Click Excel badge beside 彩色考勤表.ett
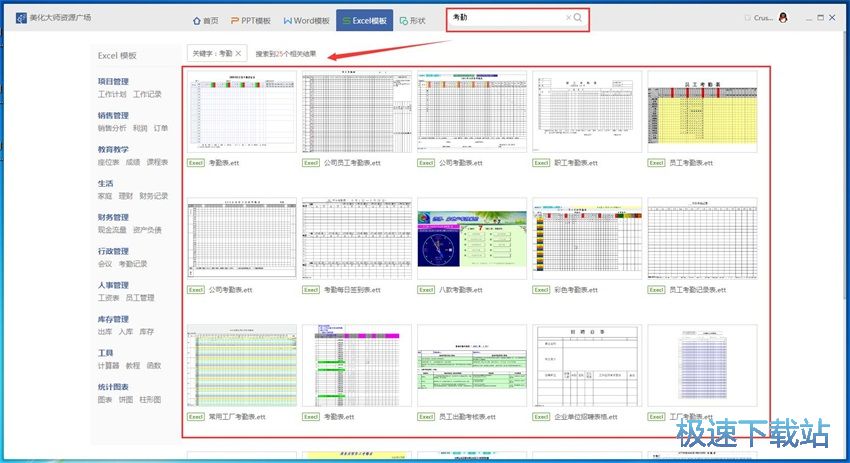 [542, 290]
